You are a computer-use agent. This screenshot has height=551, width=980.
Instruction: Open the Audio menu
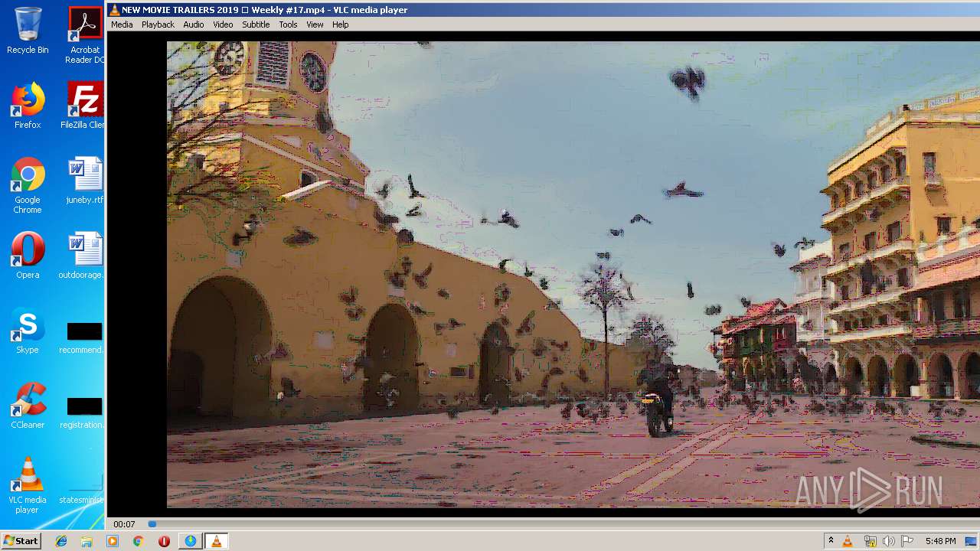pos(194,24)
